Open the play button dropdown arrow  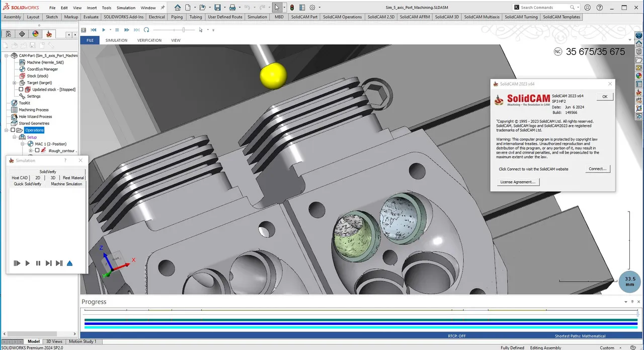pos(110,30)
